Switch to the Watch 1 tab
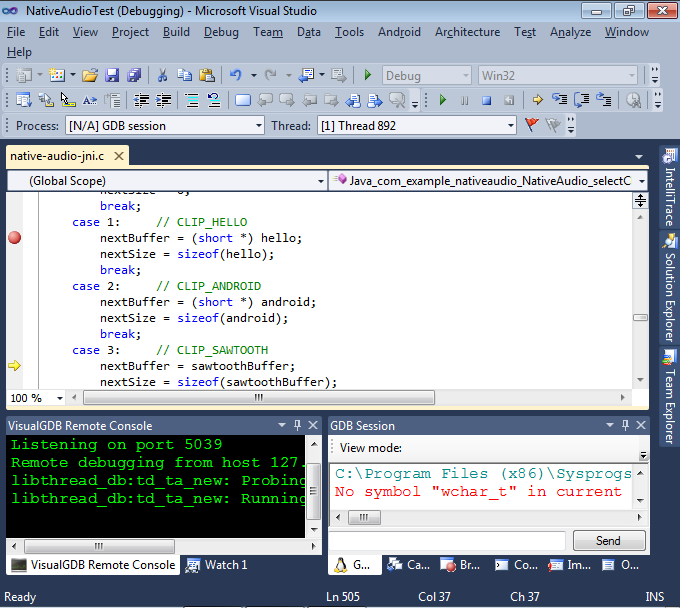Screen dimensions: 680x608 coord(217,565)
